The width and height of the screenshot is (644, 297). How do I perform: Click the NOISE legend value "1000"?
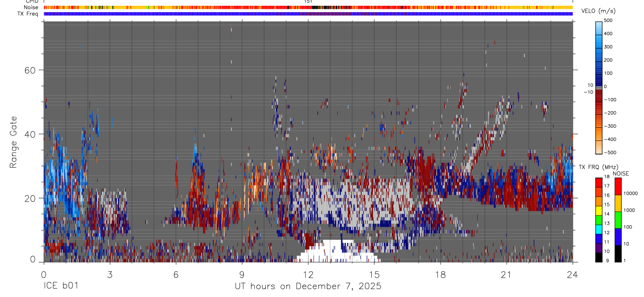(629, 210)
